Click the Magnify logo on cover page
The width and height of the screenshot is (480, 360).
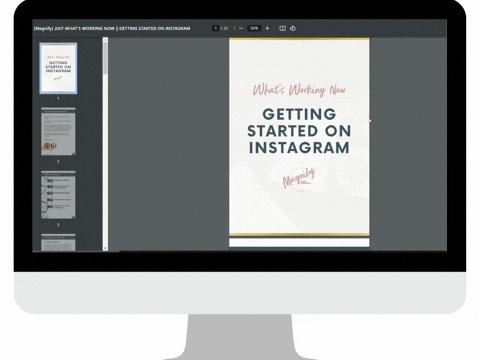point(299,178)
